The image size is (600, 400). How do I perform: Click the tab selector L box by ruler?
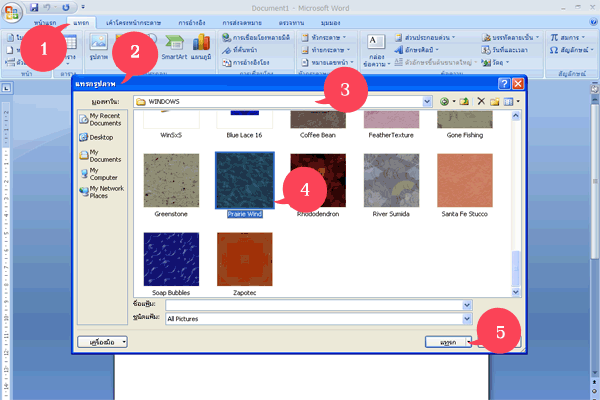(6, 88)
